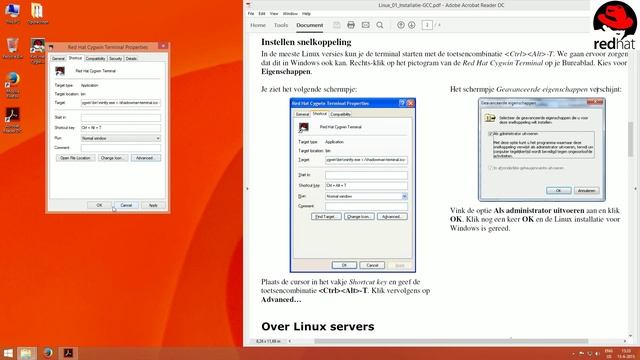
Task: Click the 'Over Linux servers' heading
Action: [x=318, y=327]
